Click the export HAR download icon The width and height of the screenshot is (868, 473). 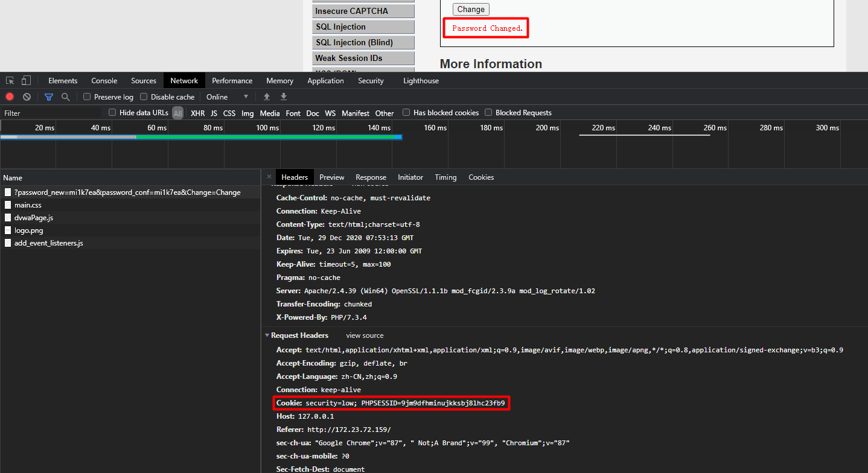pyautogui.click(x=284, y=97)
